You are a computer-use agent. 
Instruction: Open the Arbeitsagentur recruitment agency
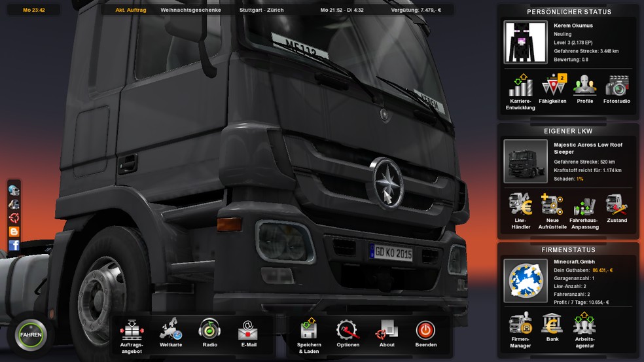click(584, 323)
